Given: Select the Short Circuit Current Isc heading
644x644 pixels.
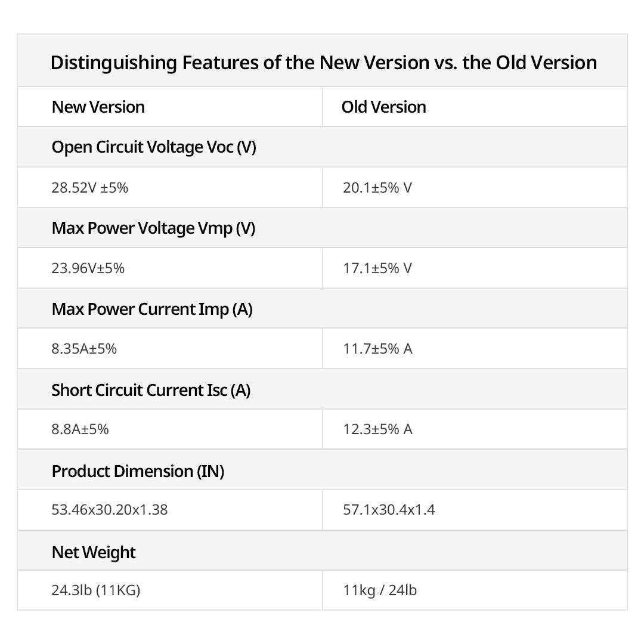Looking at the screenshot, I should [x=151, y=390].
